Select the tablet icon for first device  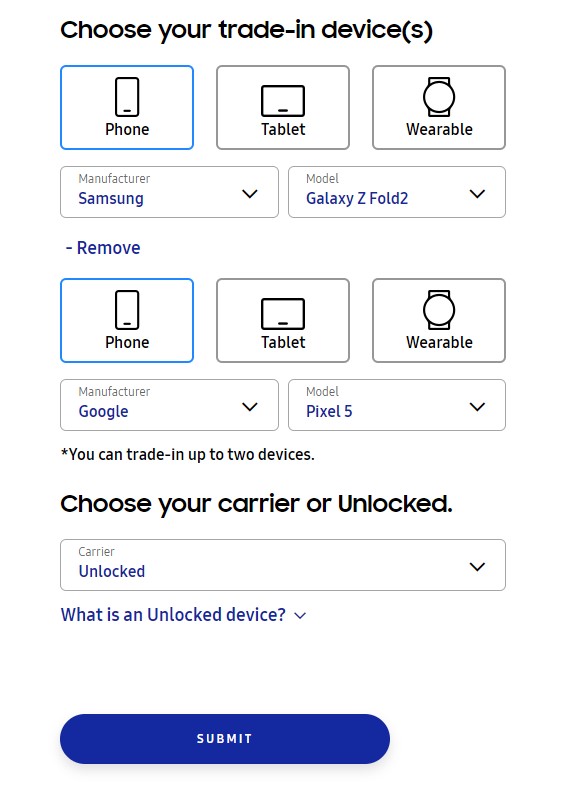click(283, 101)
